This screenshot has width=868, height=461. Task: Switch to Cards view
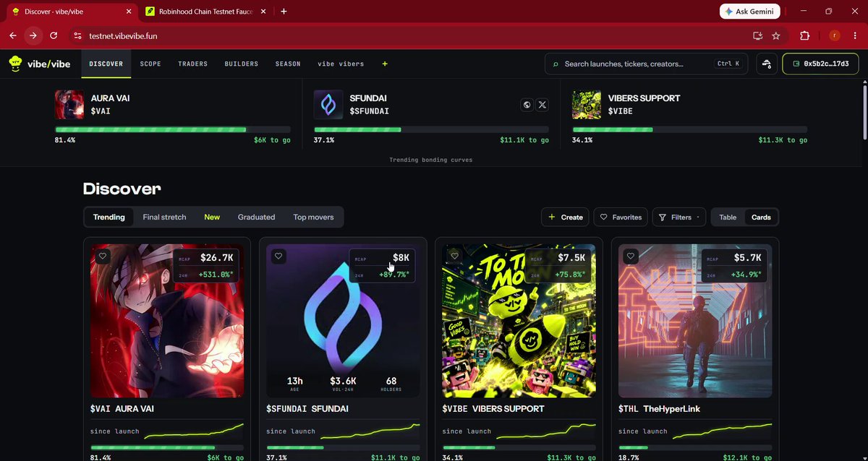coord(761,217)
